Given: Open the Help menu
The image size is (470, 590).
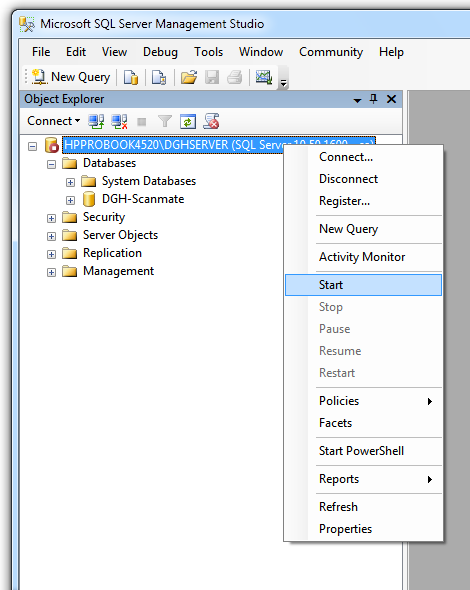Looking at the screenshot, I should coord(391,52).
